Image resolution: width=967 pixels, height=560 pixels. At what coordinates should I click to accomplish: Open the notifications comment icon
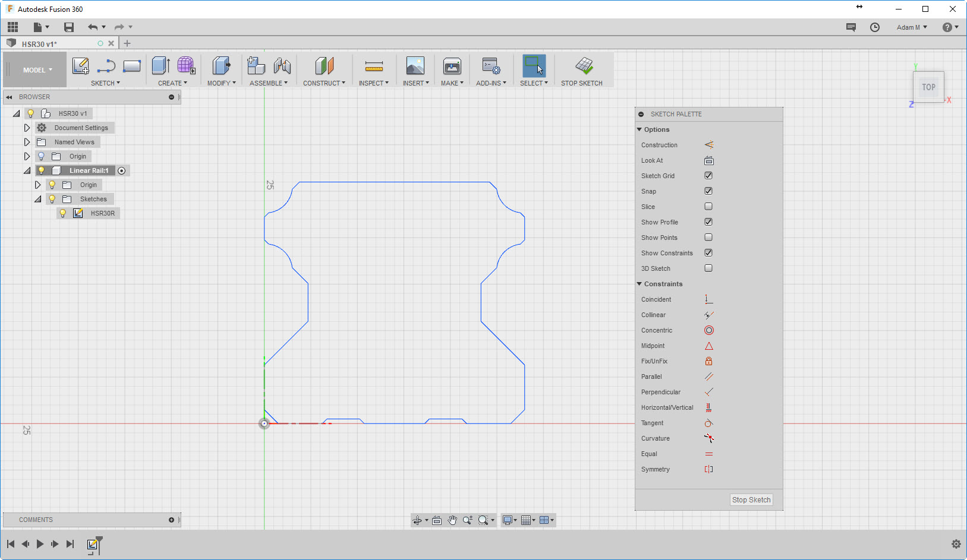(x=851, y=27)
